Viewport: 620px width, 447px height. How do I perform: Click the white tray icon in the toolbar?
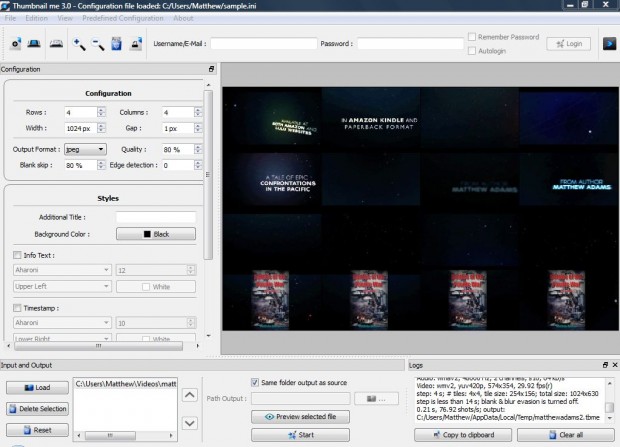(56, 44)
